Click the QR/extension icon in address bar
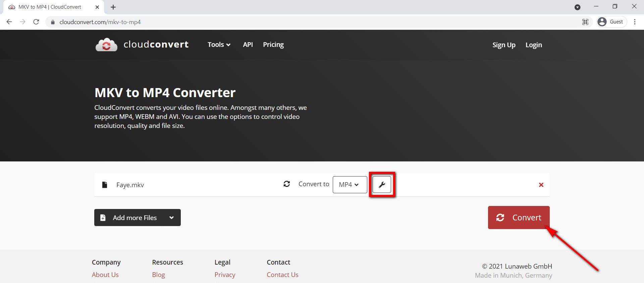This screenshot has height=283, width=644. [585, 22]
